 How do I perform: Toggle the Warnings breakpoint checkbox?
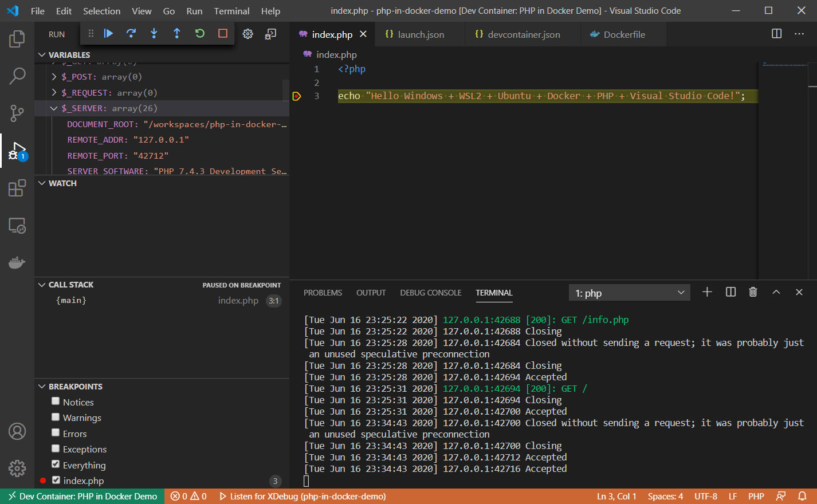[56, 417]
